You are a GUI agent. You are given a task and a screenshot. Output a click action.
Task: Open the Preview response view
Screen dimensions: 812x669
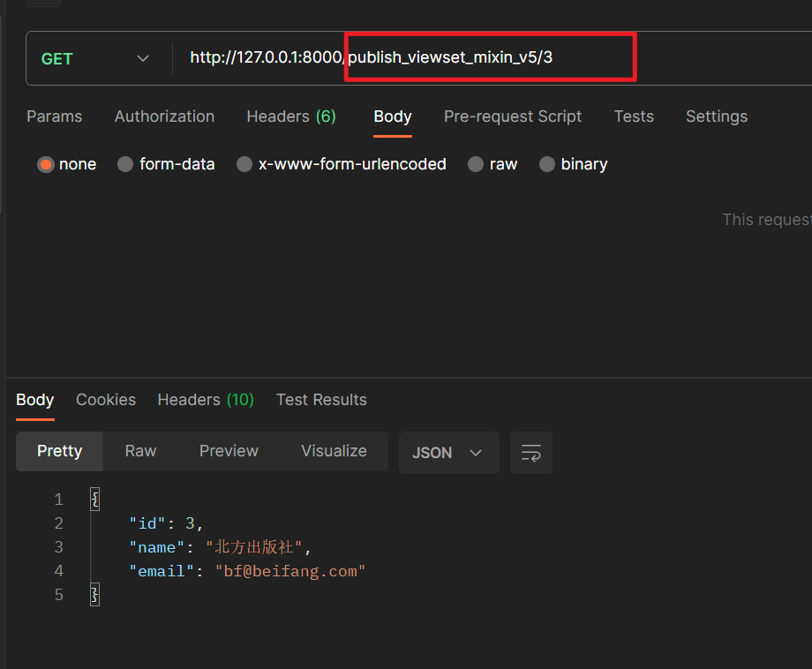(228, 451)
